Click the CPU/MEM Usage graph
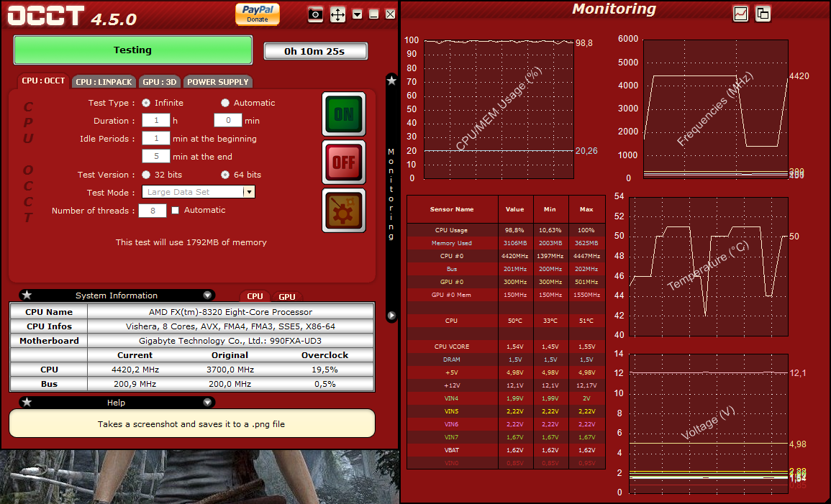831x504 pixels. [499, 109]
